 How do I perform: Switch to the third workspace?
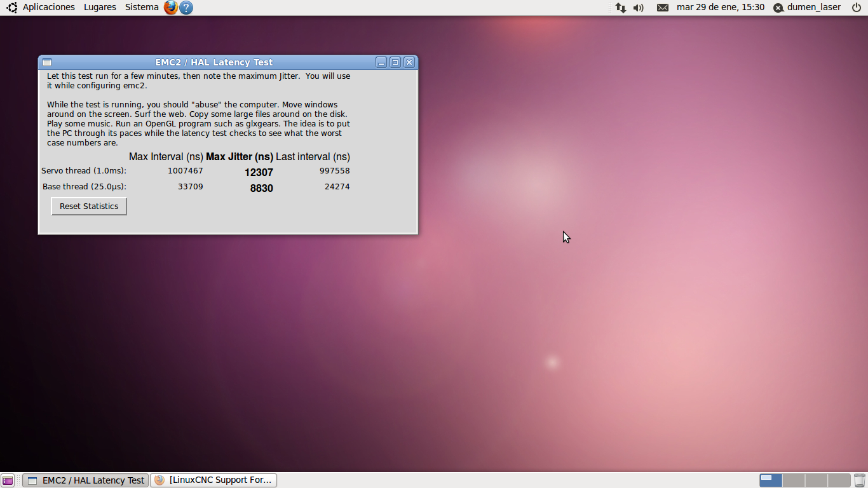click(817, 480)
